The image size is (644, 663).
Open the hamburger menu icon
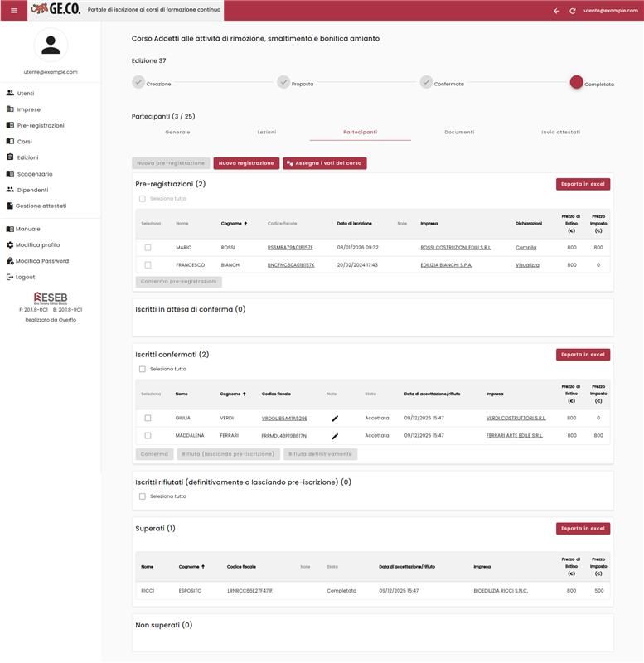click(13, 10)
